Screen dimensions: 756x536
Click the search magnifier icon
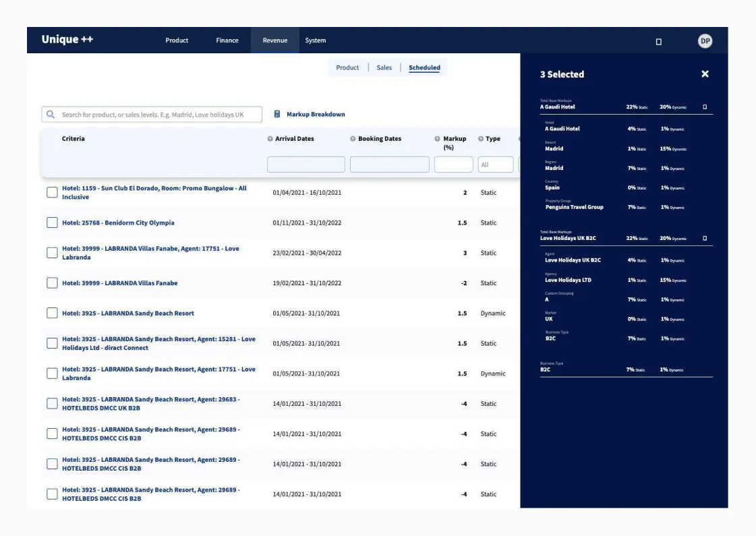click(51, 115)
